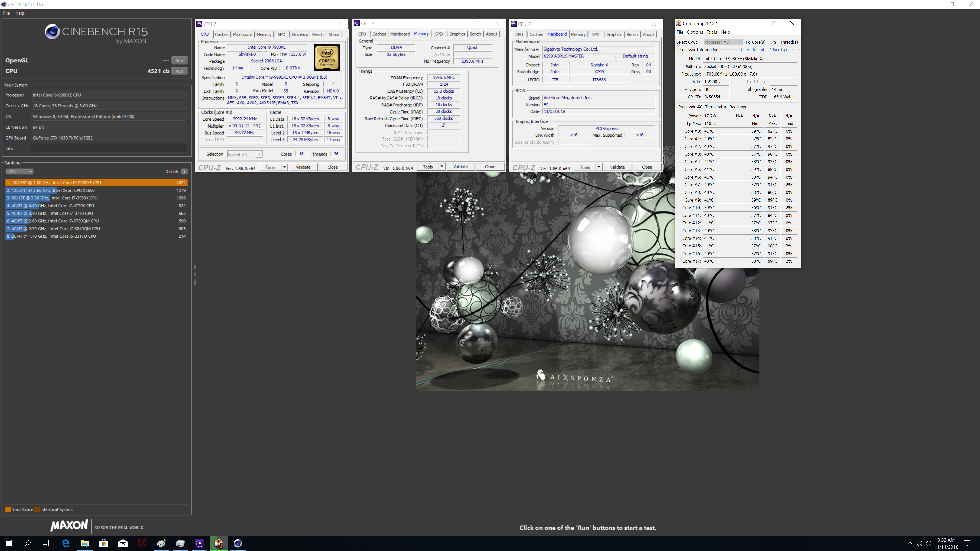Image resolution: width=980 pixels, height=551 pixels.
Task: Click the orange Your Score swatch
Action: [8, 510]
